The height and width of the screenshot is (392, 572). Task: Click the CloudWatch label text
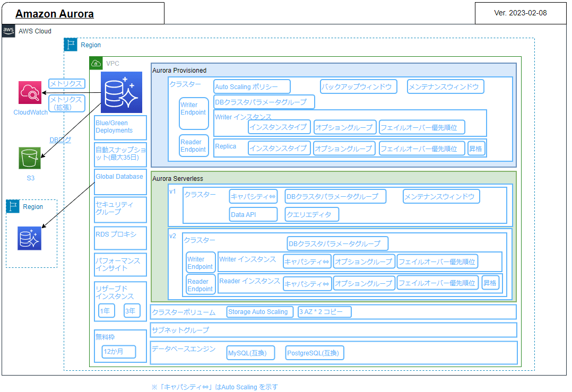point(31,112)
